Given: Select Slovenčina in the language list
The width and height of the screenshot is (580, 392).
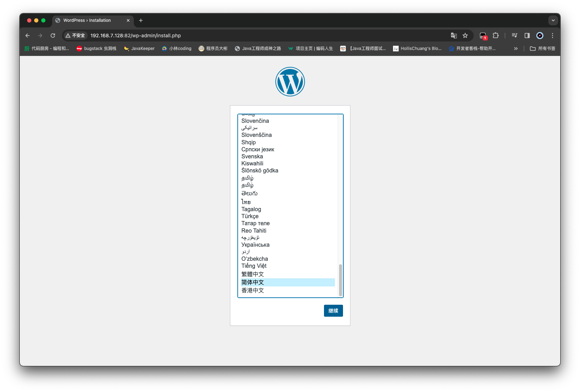Looking at the screenshot, I should [288, 121].
